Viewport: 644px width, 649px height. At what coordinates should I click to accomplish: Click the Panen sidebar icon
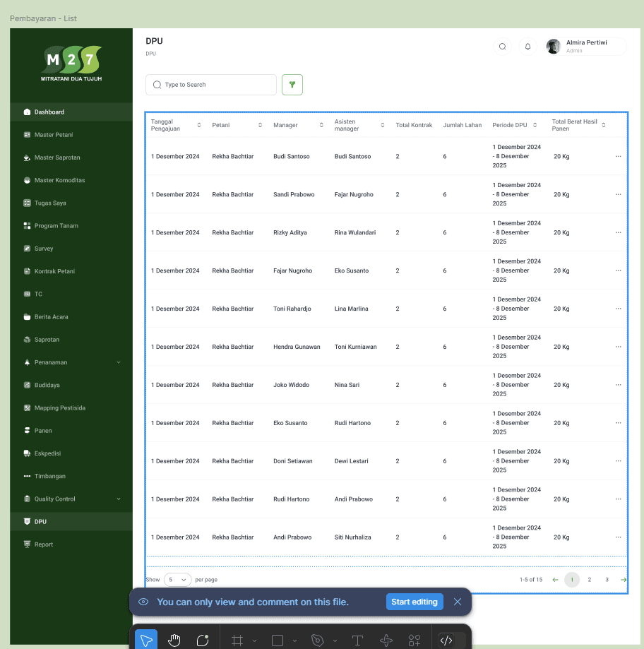click(27, 431)
